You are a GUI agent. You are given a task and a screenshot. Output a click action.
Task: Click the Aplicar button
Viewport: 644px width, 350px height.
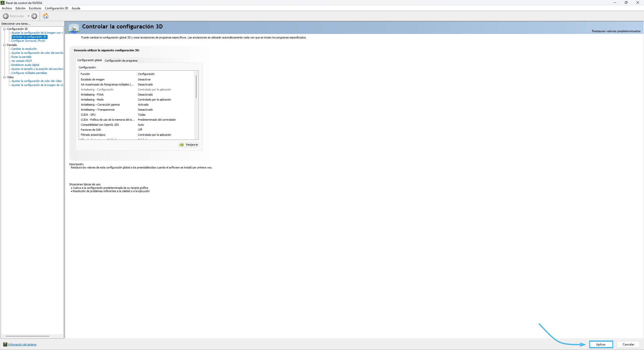601,344
